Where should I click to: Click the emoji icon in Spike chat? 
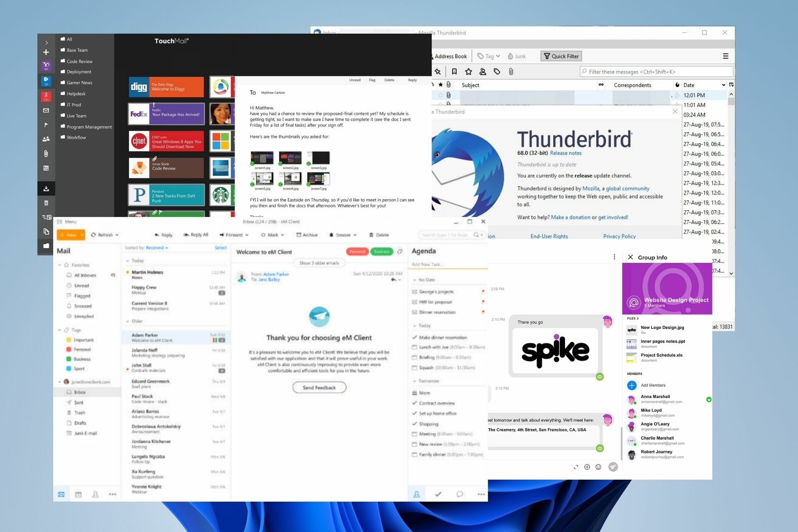point(598,467)
